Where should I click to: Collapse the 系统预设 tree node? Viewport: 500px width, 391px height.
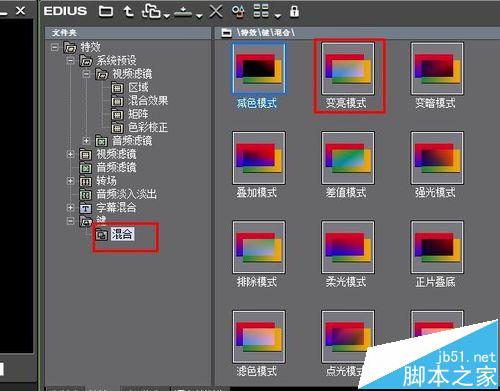[x=71, y=61]
